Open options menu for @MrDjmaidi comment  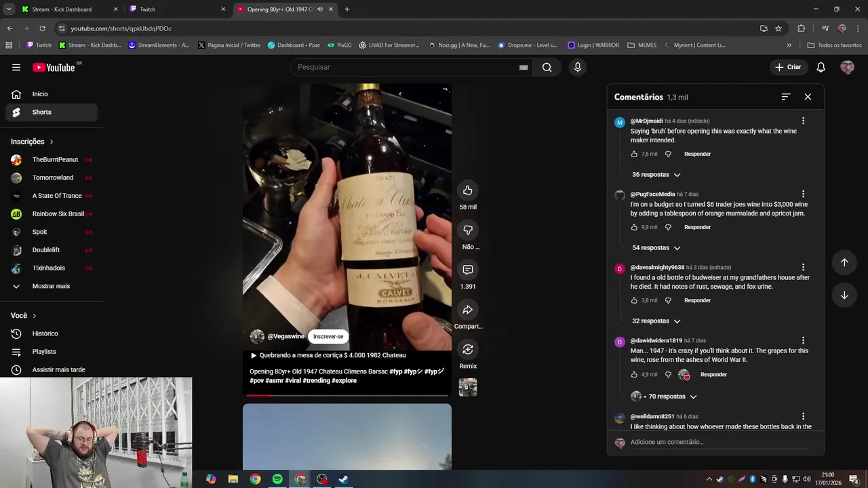(x=803, y=121)
